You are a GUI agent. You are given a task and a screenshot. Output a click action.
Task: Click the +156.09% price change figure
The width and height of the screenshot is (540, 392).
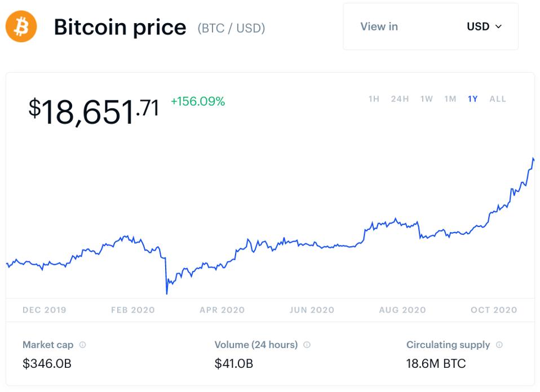click(197, 101)
